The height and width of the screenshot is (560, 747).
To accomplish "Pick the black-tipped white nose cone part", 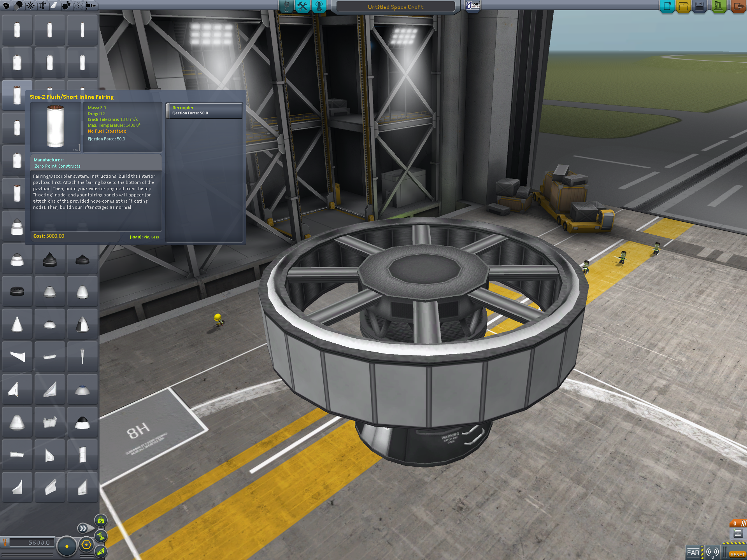I will tap(82, 423).
